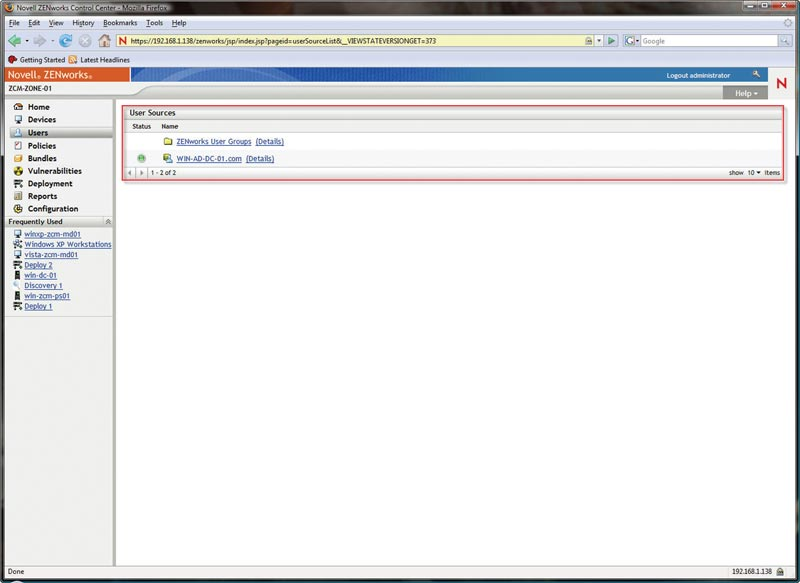This screenshot has width=800, height=583.
Task: Click the Status column header
Action: pyautogui.click(x=141, y=126)
